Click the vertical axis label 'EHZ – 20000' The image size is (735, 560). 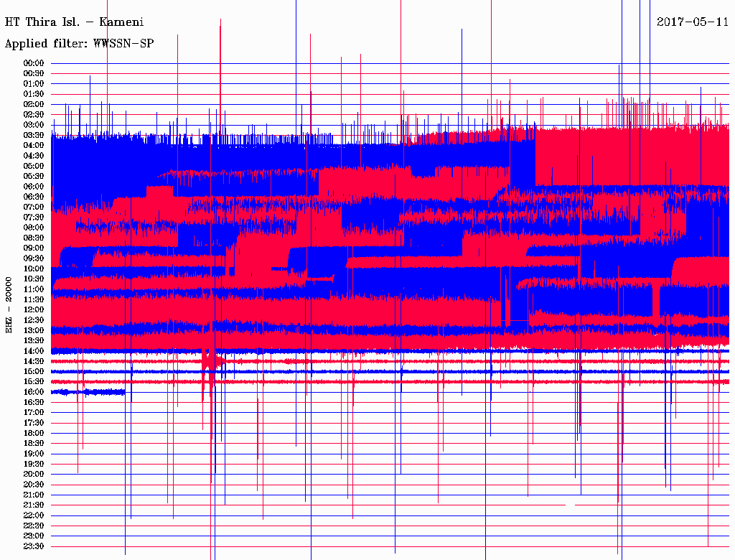coord(9,305)
